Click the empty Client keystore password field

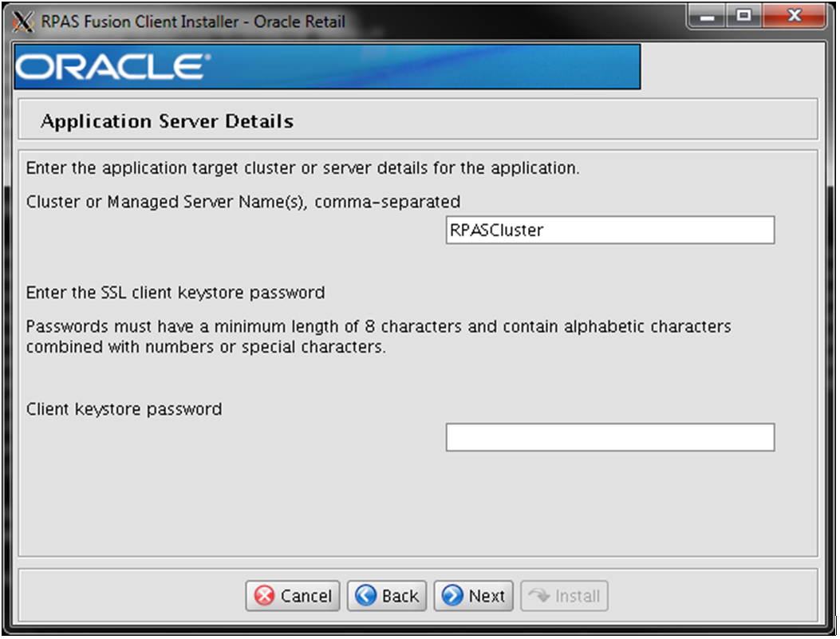(x=609, y=437)
